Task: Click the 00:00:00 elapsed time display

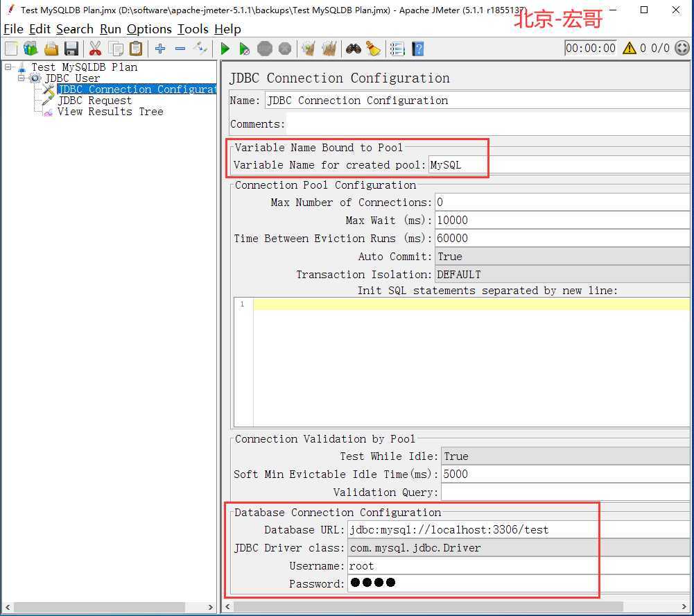Action: click(x=590, y=48)
